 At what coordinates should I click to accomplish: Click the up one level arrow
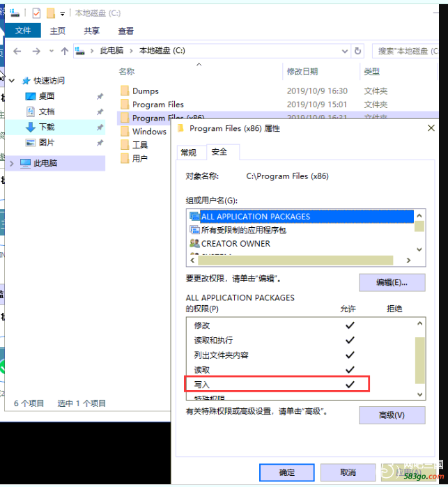click(65, 51)
